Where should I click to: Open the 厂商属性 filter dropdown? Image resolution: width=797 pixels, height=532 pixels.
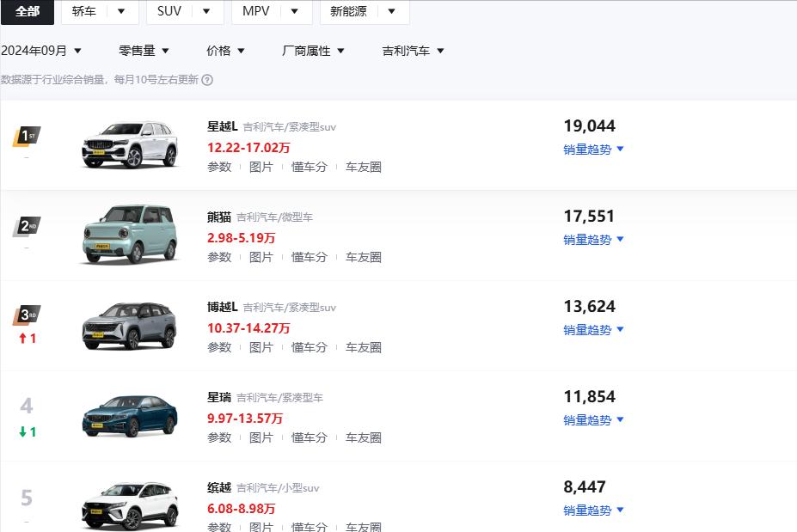coord(313,51)
